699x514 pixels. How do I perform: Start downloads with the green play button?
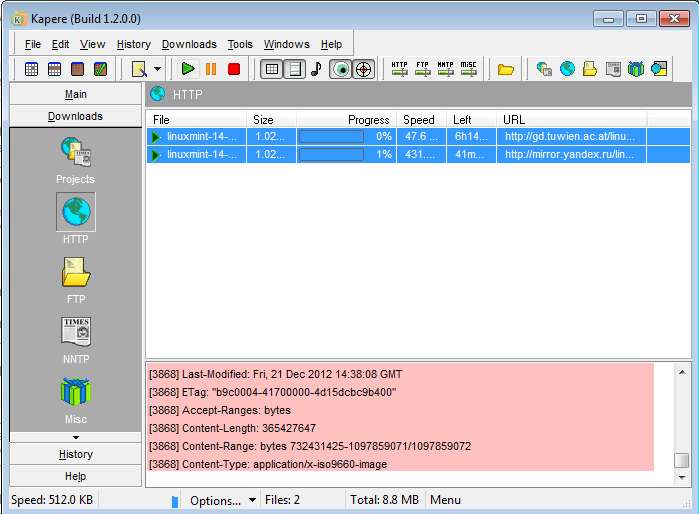(x=188, y=69)
